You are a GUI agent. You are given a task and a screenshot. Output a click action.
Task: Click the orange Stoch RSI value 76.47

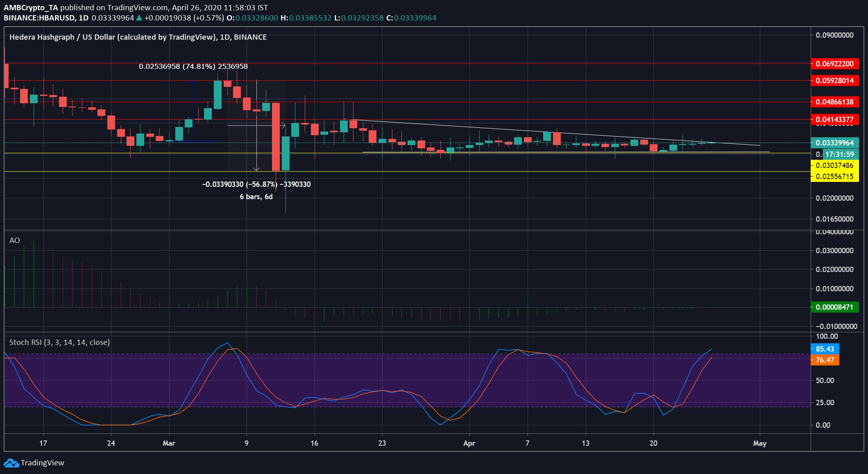(x=825, y=360)
